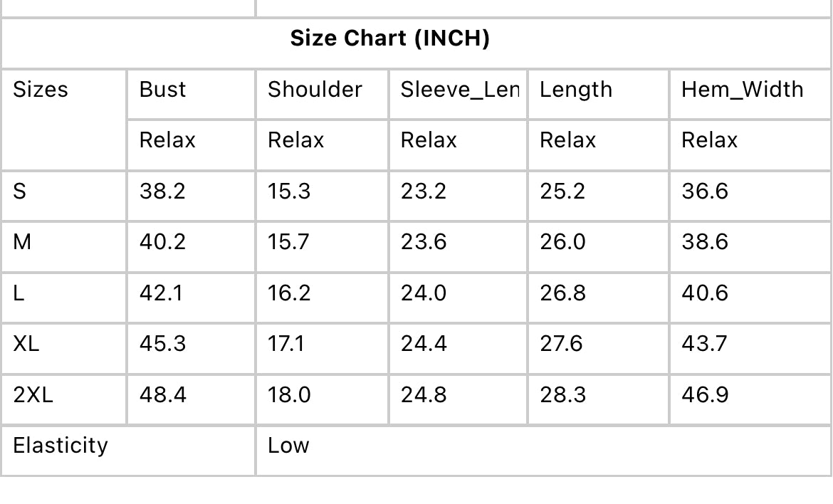This screenshot has width=833, height=504.
Task: Click the truncated Sleeve_Len header
Action: click(x=459, y=90)
